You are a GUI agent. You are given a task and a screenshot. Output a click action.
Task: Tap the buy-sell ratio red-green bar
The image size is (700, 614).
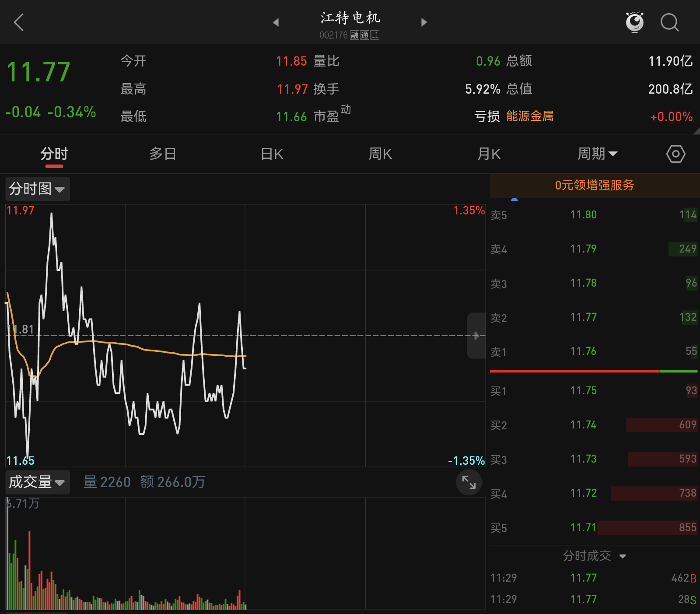(x=594, y=371)
